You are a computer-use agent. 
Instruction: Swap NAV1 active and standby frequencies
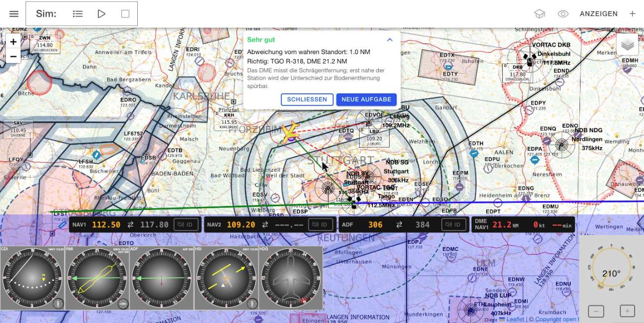click(x=130, y=225)
